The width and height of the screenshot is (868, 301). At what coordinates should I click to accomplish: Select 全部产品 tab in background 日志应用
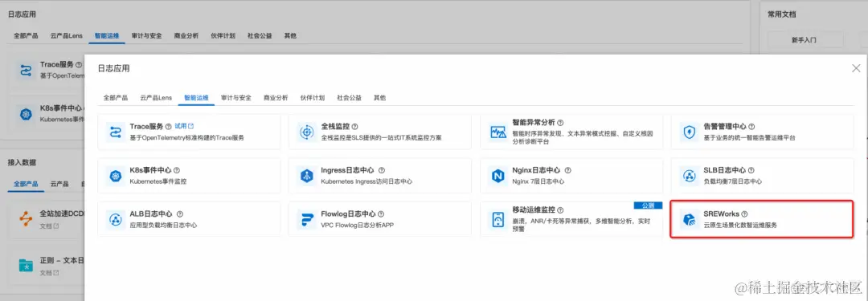point(26,35)
